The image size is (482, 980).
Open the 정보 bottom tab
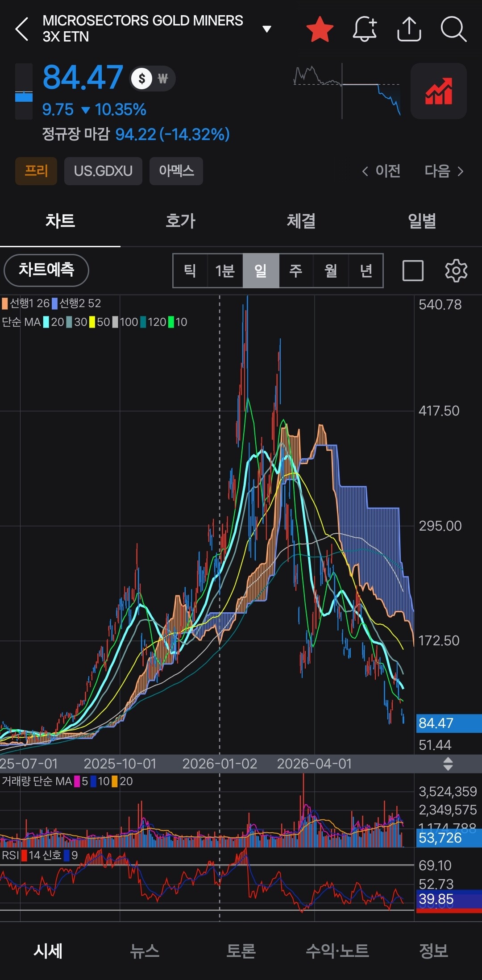(x=434, y=951)
